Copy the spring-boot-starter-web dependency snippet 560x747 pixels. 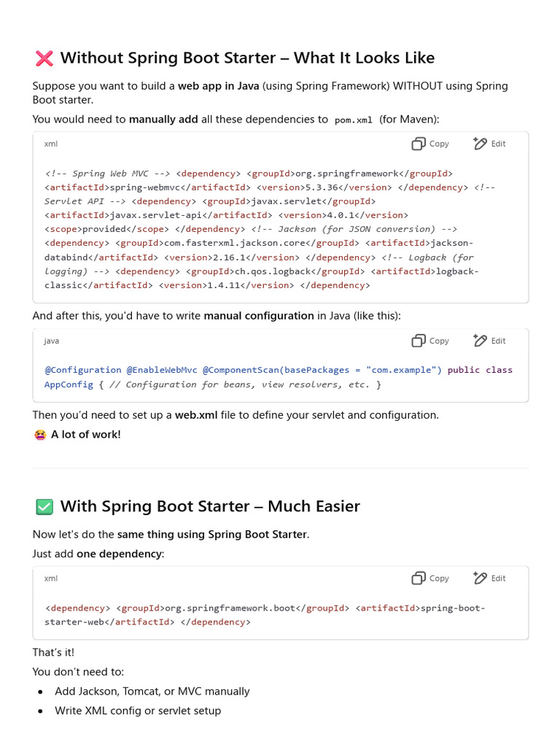click(x=430, y=578)
